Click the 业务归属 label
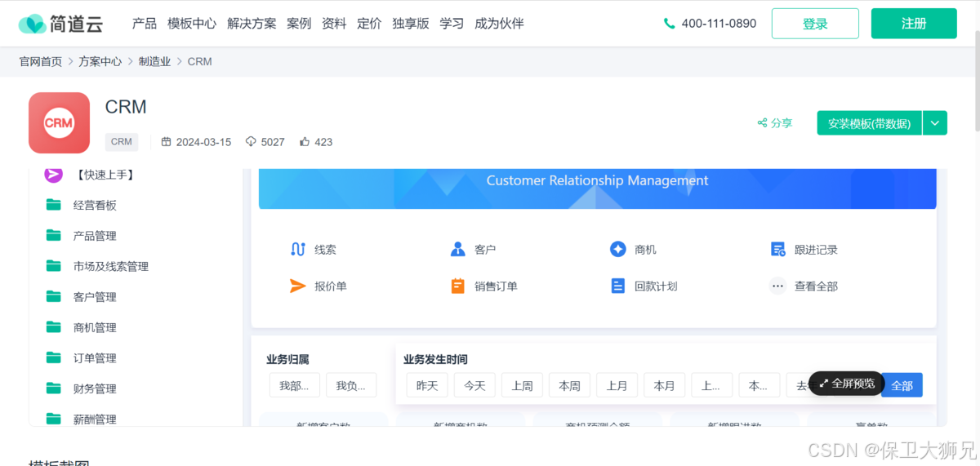The height and width of the screenshot is (466, 980). (x=287, y=359)
